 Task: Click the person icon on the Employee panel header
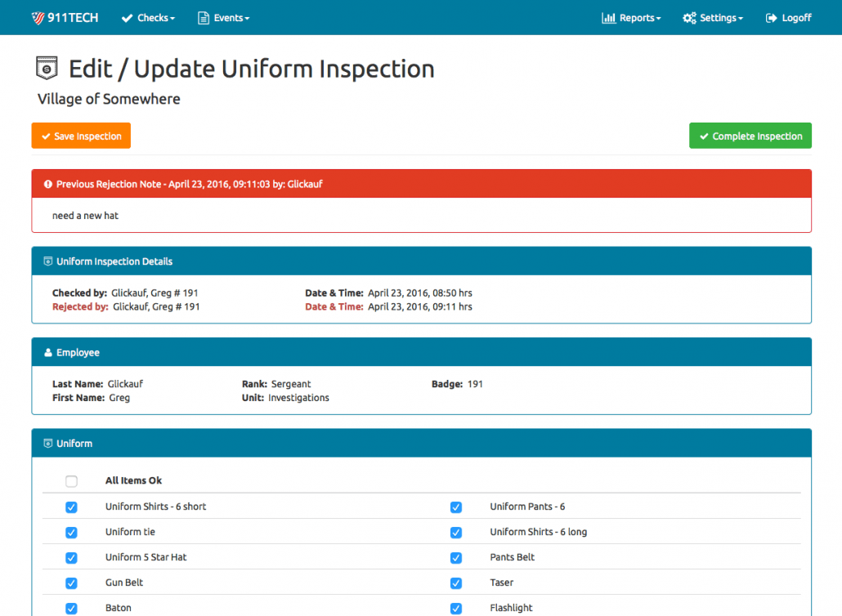46,352
